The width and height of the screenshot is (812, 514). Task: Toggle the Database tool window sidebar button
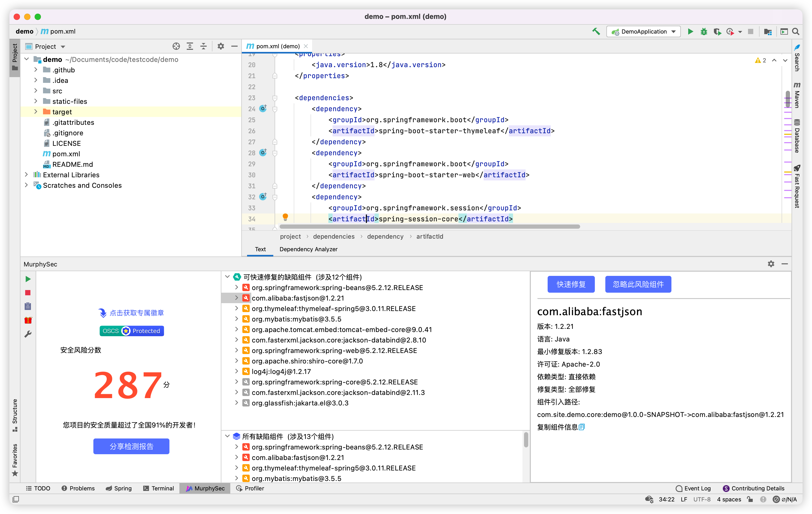pos(797,136)
